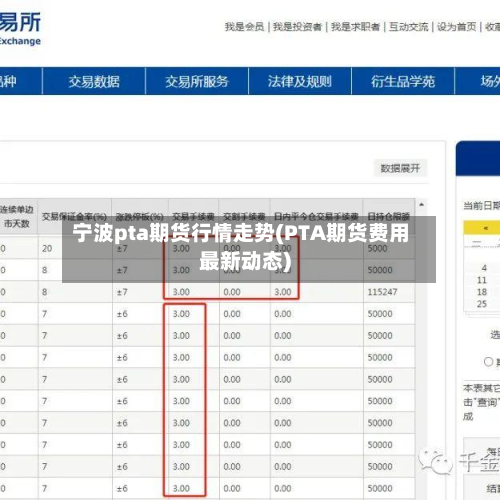Open the 交易数据 navigation menu
This screenshot has height=500, width=500.
94,81
